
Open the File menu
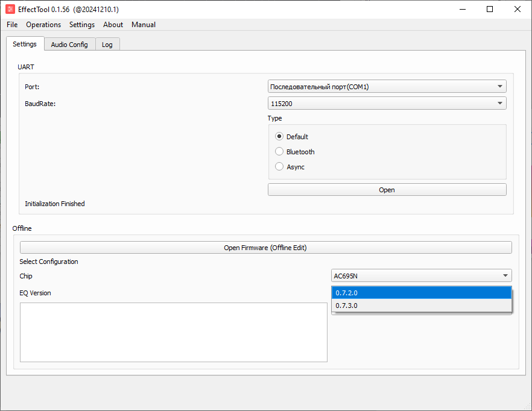tap(12, 25)
